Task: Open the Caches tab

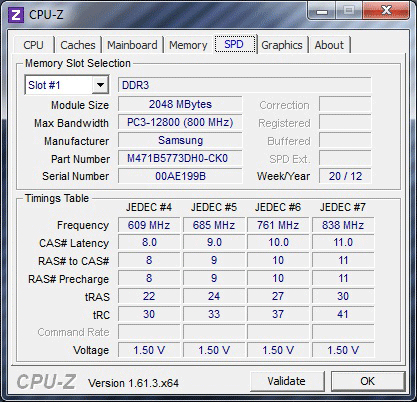Action: 78,45
